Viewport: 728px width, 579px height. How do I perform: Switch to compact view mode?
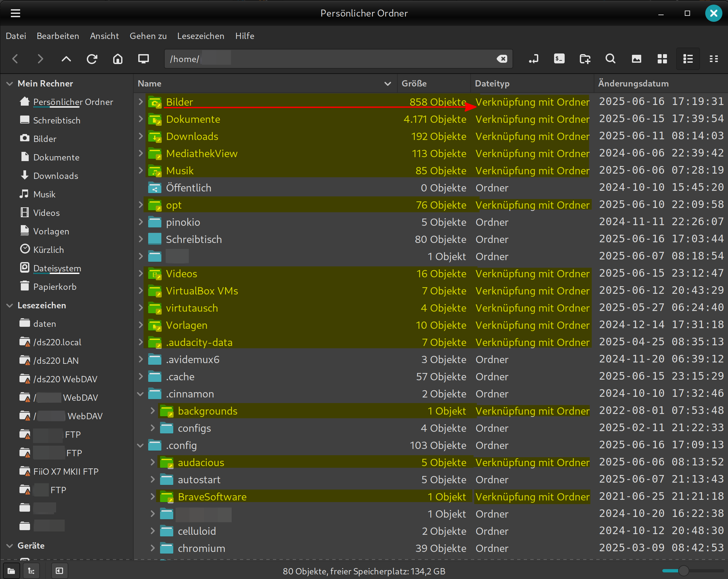click(713, 59)
